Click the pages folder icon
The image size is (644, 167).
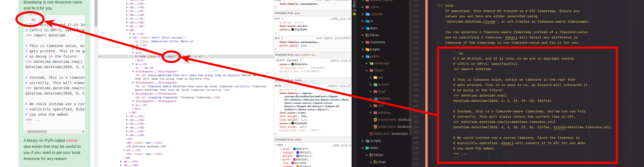point(367,49)
